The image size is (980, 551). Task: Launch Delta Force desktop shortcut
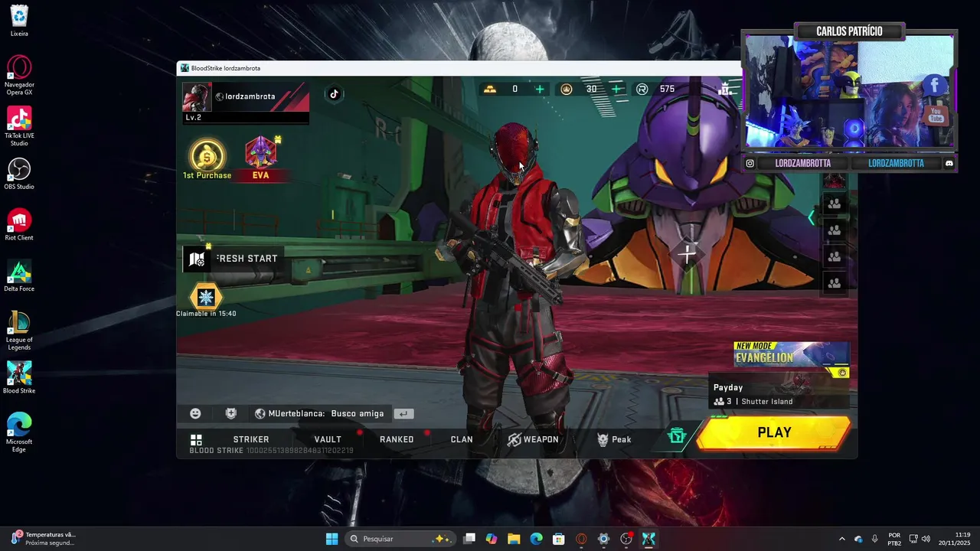pyautogui.click(x=19, y=276)
